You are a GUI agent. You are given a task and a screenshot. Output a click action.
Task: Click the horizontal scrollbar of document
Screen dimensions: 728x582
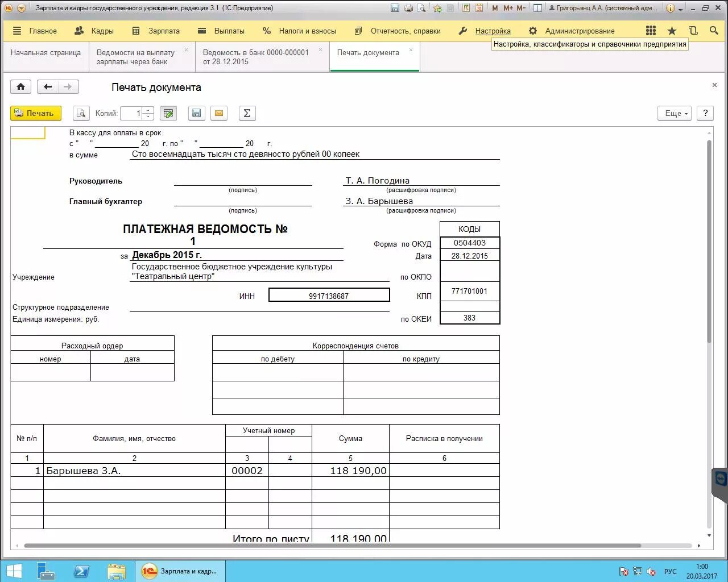332,546
